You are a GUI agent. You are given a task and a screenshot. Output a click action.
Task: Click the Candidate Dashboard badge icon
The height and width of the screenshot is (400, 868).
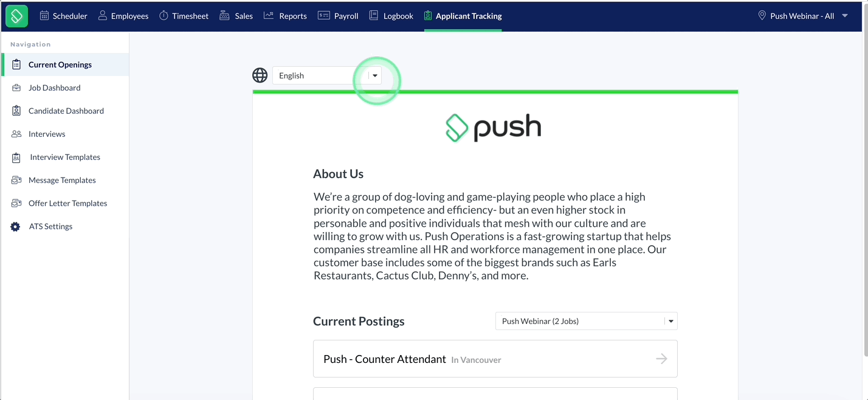[x=16, y=111]
